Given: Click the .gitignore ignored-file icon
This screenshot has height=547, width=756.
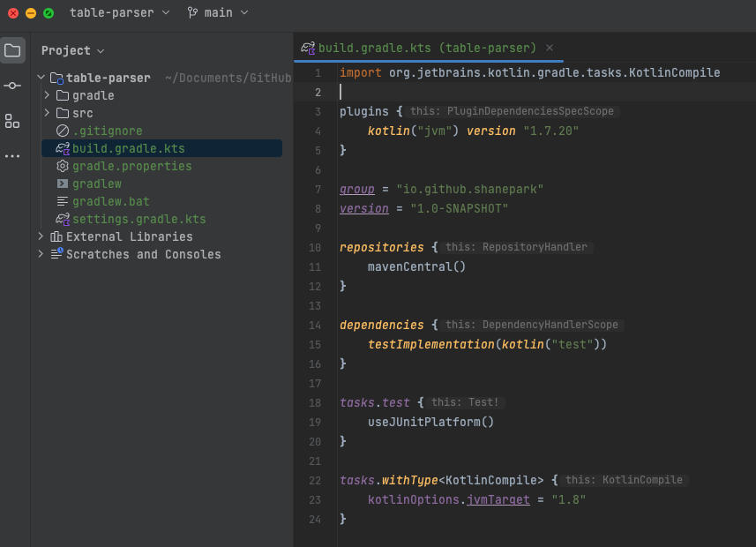Looking at the screenshot, I should (63, 131).
